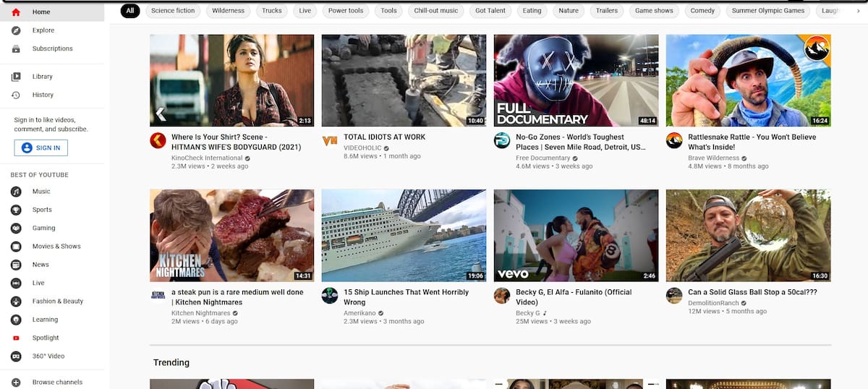Open No-Go Zones documentary title
The height and width of the screenshot is (389, 868).
(581, 142)
